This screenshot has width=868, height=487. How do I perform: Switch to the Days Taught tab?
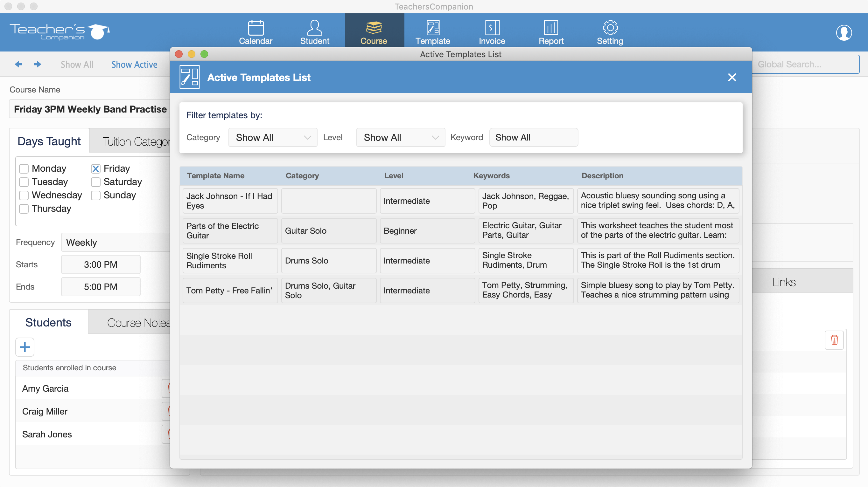pos(49,141)
